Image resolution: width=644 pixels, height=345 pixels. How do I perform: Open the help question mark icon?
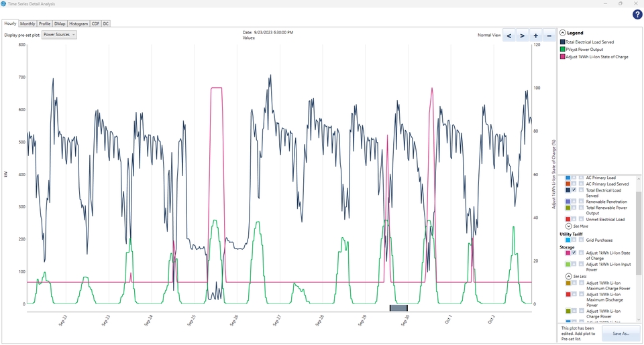point(637,15)
